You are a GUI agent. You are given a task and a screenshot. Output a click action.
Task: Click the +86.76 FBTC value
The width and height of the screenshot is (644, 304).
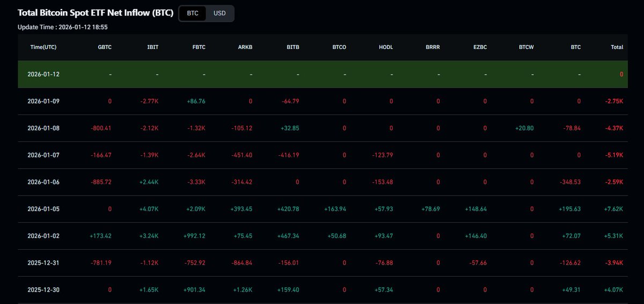point(195,101)
